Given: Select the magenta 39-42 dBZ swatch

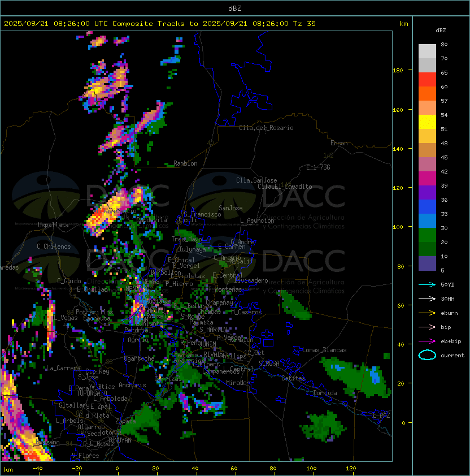Looking at the screenshot, I should 427,179.
